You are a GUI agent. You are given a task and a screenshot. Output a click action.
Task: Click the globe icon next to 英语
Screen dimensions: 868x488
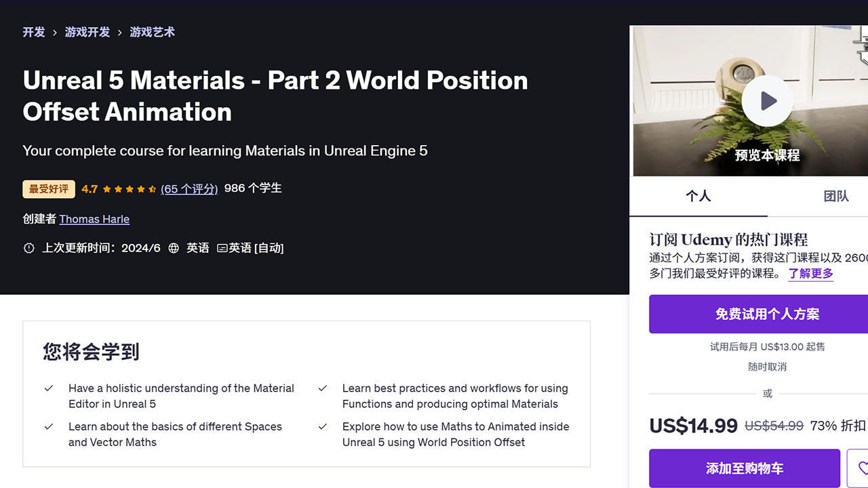(174, 248)
